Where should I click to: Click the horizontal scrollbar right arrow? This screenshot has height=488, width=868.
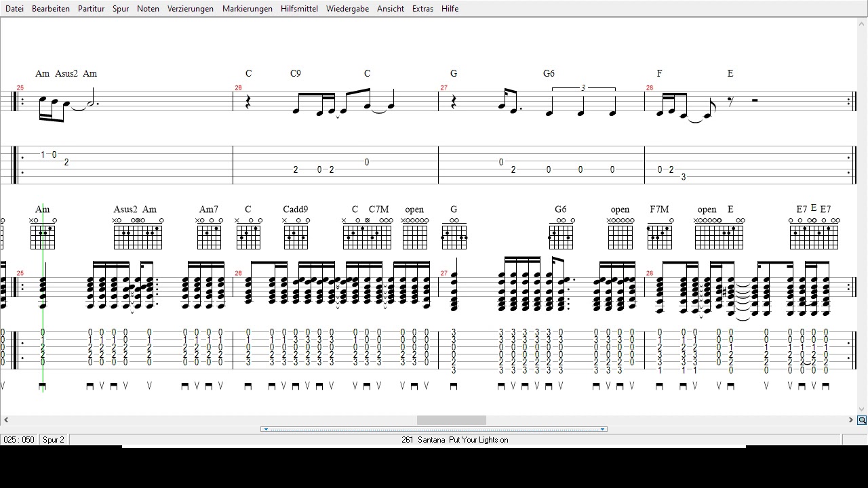coord(850,420)
